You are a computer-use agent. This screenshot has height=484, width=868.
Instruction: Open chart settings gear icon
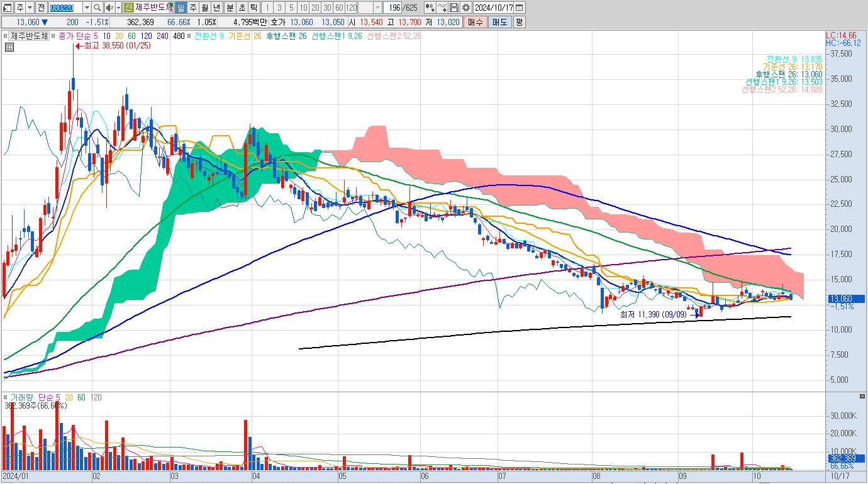coord(465,8)
